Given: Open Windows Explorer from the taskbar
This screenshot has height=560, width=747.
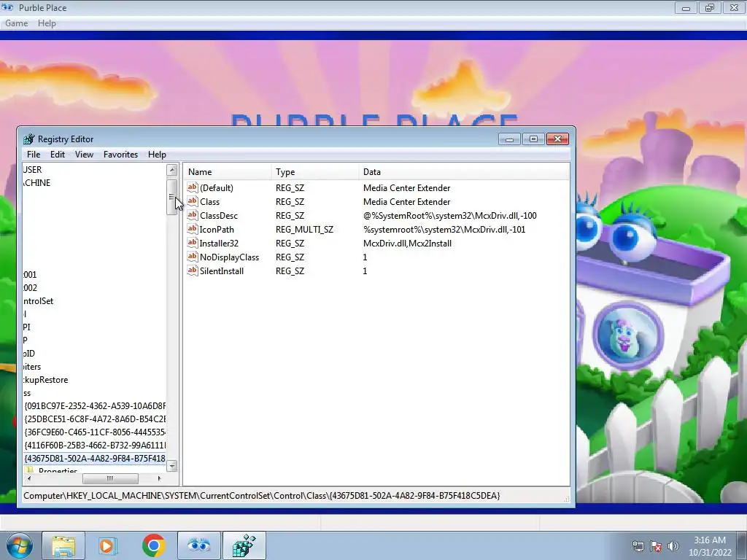Looking at the screenshot, I should pos(63,545).
